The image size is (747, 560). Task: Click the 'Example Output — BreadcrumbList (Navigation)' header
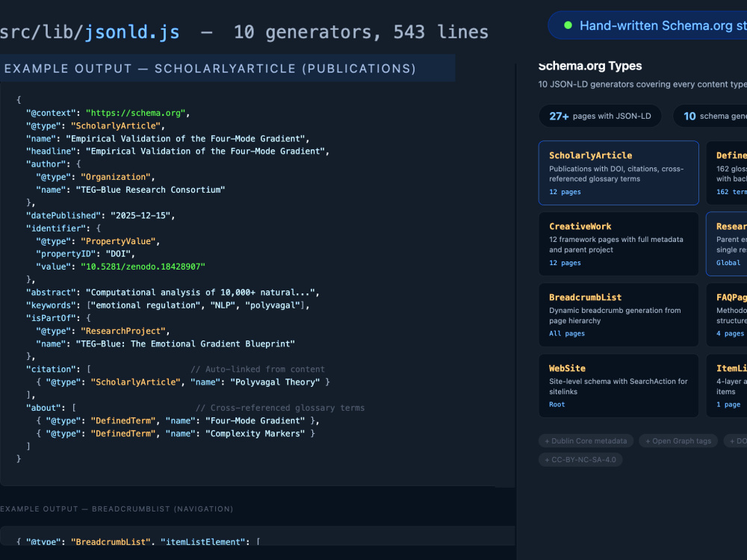click(117, 509)
